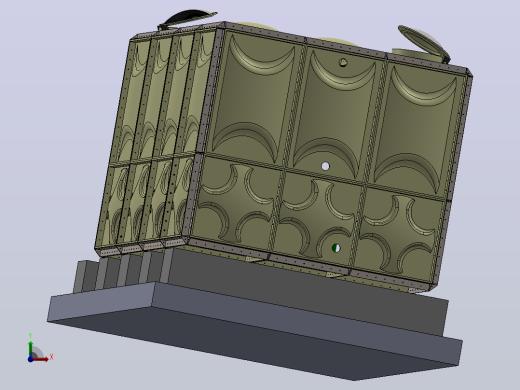
Task: Select the green-white port on lower panel
Action: [x=336, y=248]
